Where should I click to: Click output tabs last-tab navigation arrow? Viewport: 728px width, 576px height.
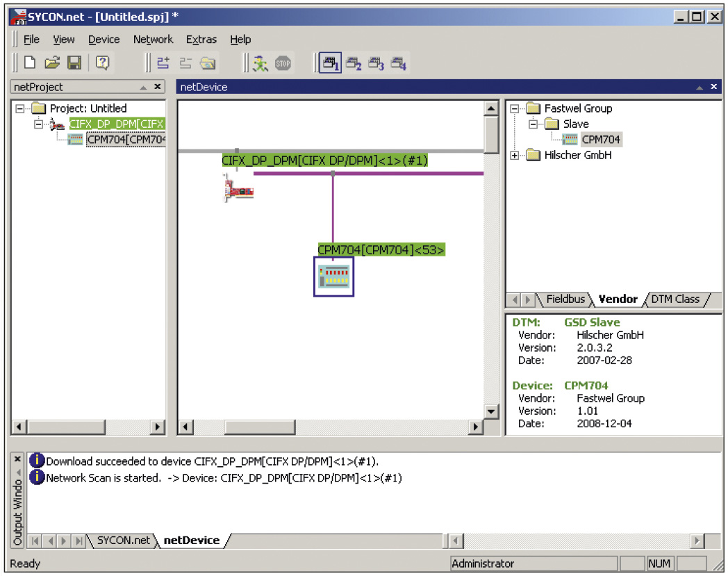coord(79,541)
